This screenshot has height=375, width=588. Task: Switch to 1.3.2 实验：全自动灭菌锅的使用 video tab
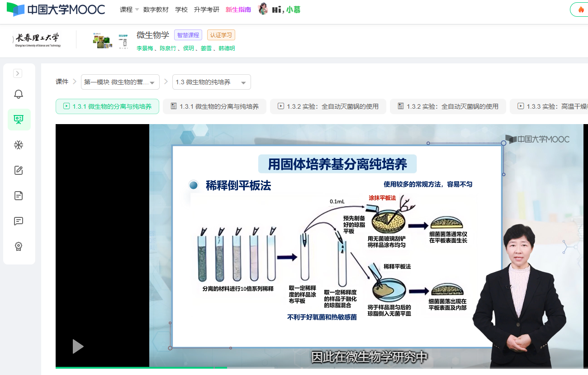[x=328, y=106]
